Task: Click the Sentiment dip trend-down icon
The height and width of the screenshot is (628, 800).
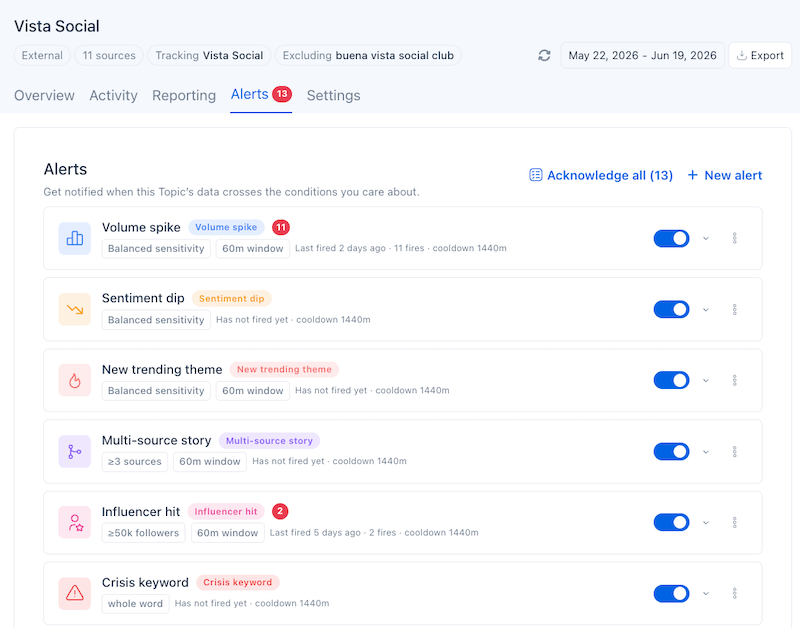Action: point(74,309)
